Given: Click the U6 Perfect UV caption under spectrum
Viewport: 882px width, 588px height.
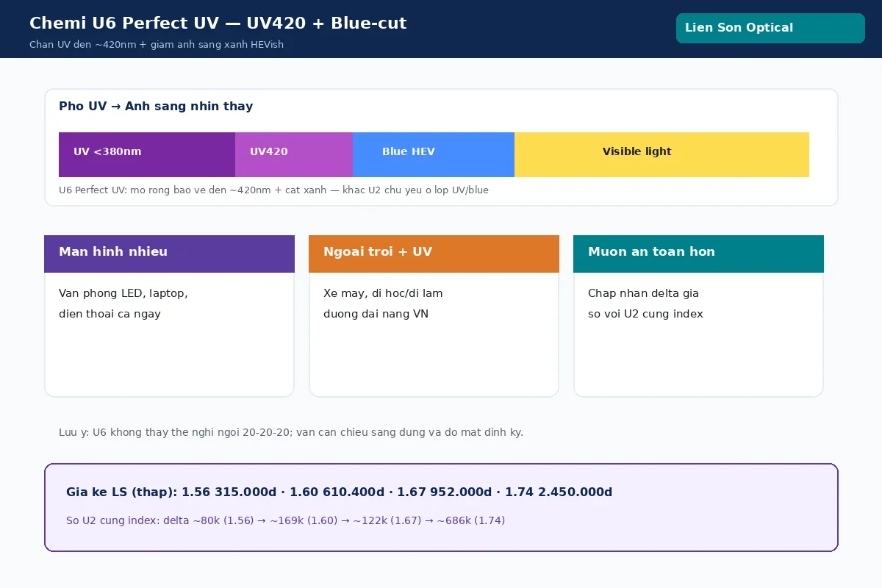Looking at the screenshot, I should tap(273, 190).
